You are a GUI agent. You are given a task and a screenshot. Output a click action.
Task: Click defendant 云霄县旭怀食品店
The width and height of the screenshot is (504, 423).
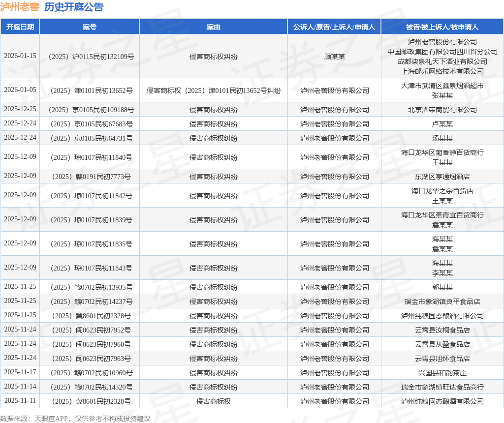point(442,359)
